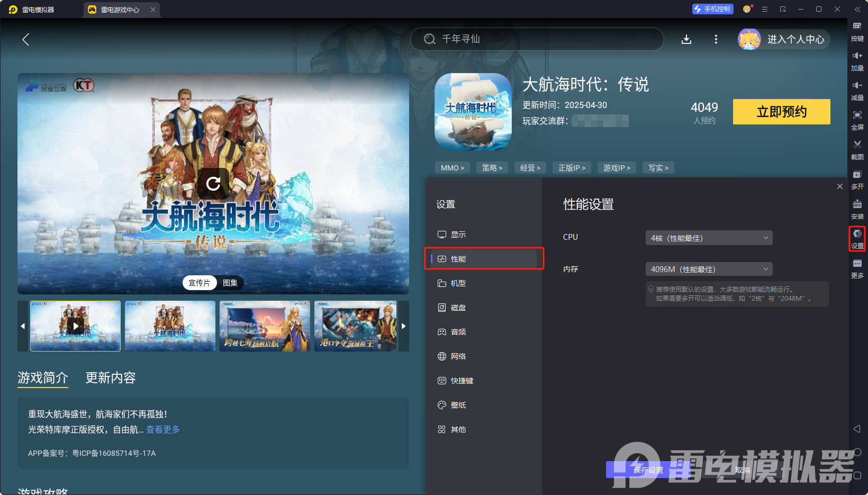Click the 千年寻仙 search field

[x=537, y=39]
